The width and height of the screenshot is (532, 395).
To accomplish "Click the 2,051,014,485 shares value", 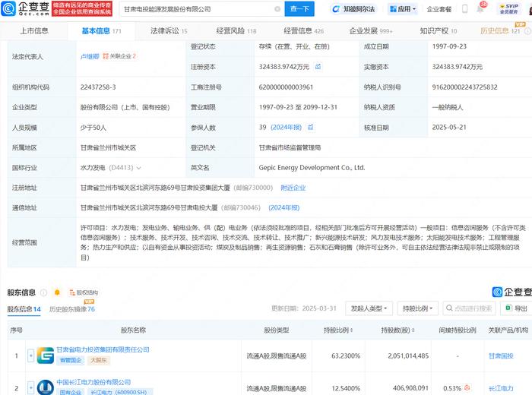I will point(408,355).
